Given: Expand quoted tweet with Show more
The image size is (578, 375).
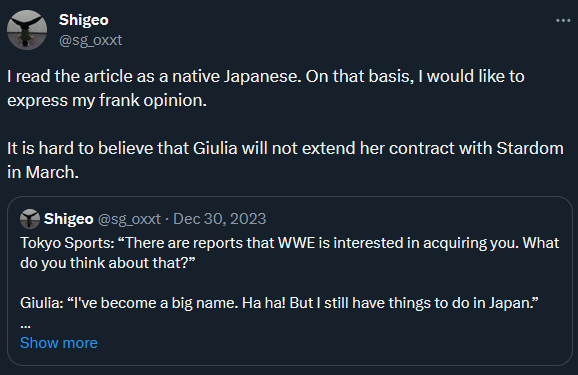Looking at the screenshot, I should point(59,343).
